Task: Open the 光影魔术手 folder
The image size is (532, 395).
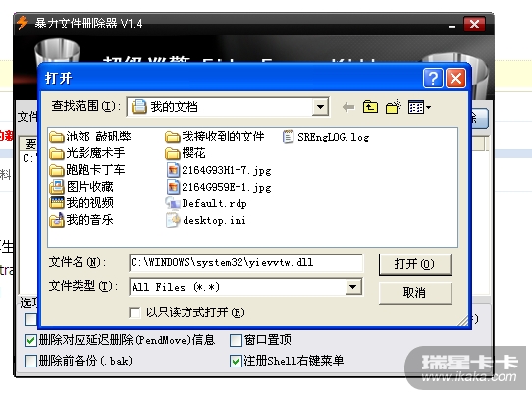Action: [x=87, y=153]
